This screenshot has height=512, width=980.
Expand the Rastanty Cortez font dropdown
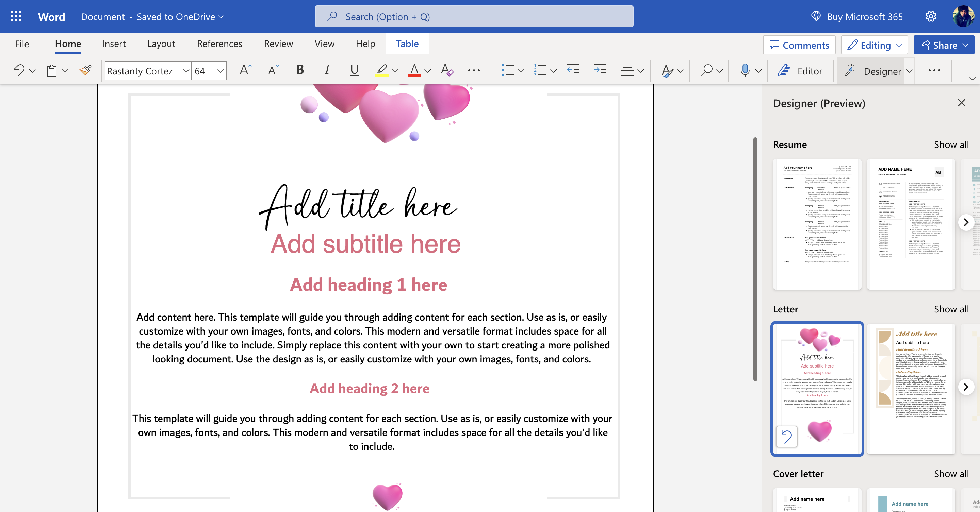click(x=186, y=71)
